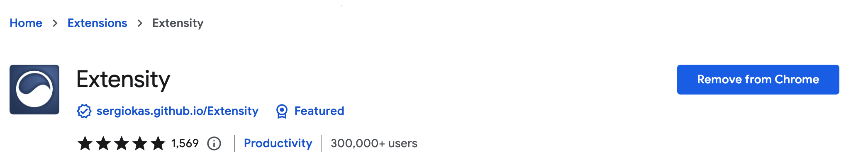This screenshot has width=868, height=165.
Task: Click the fifth rating star
Action: click(158, 143)
